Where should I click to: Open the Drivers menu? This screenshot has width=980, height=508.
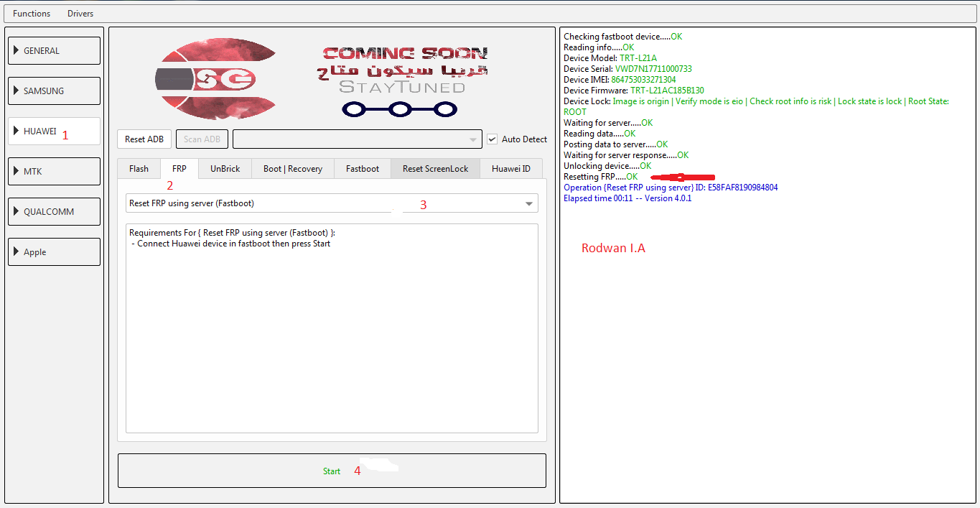80,14
